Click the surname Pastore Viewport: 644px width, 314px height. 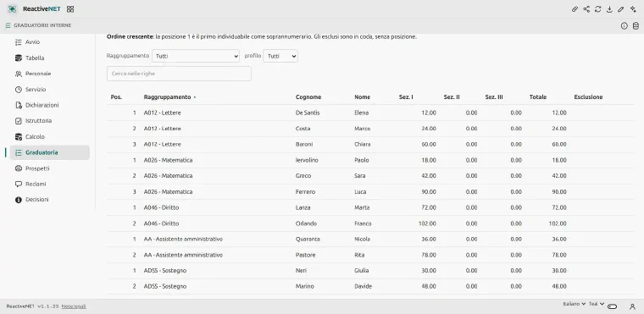[x=306, y=255]
